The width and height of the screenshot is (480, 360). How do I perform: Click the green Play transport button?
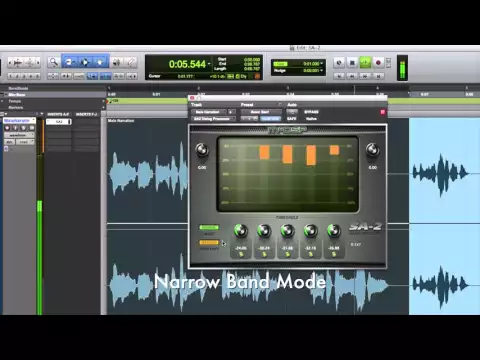click(365, 62)
